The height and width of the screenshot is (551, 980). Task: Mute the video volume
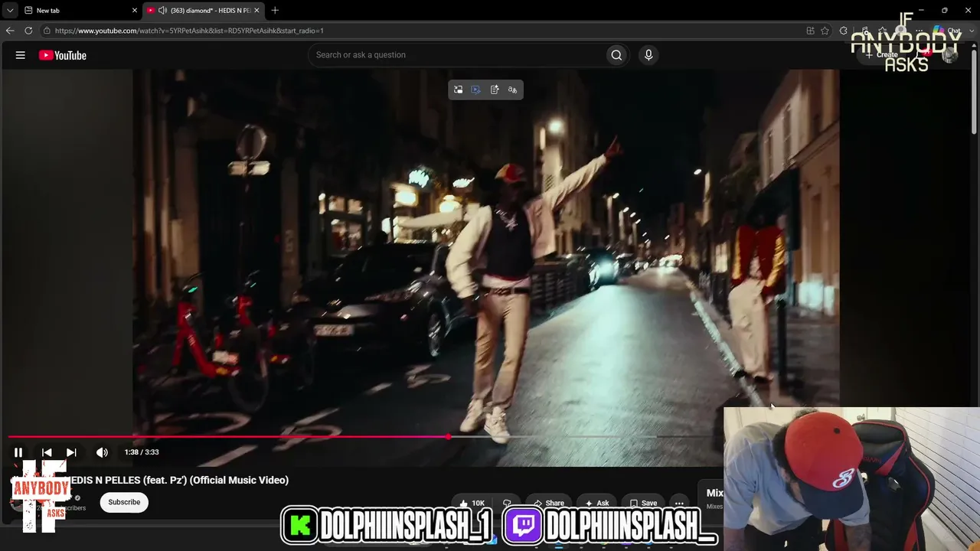point(102,452)
